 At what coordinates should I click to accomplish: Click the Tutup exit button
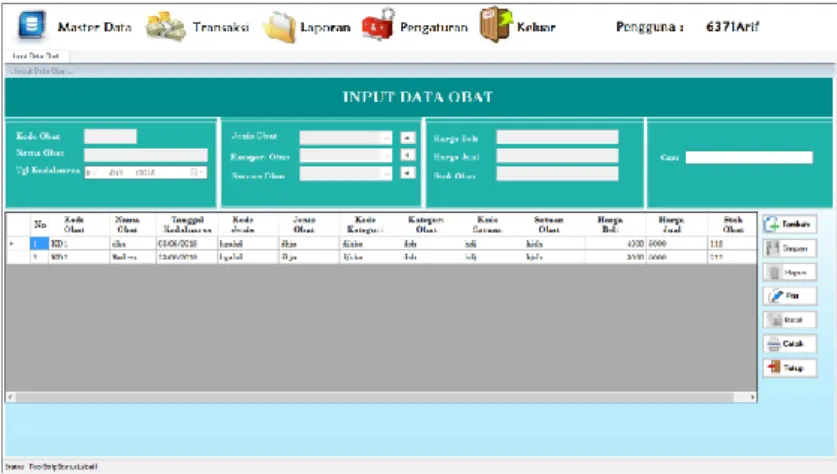[x=789, y=368]
